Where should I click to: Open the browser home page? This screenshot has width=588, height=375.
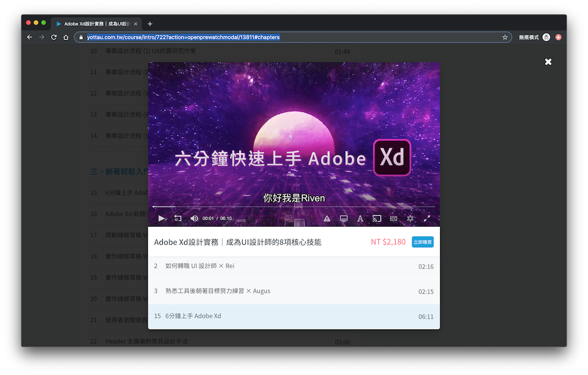tap(66, 37)
